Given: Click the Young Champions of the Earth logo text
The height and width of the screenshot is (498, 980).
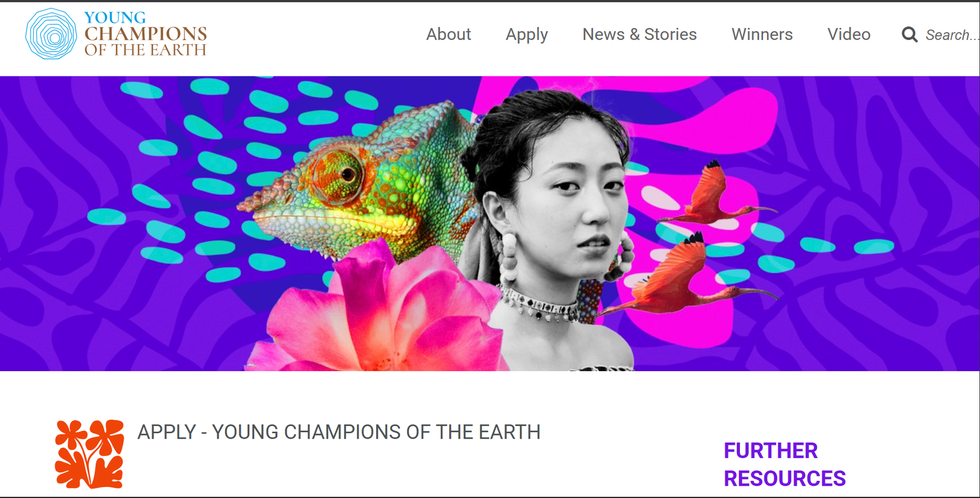Looking at the screenshot, I should coord(145,34).
